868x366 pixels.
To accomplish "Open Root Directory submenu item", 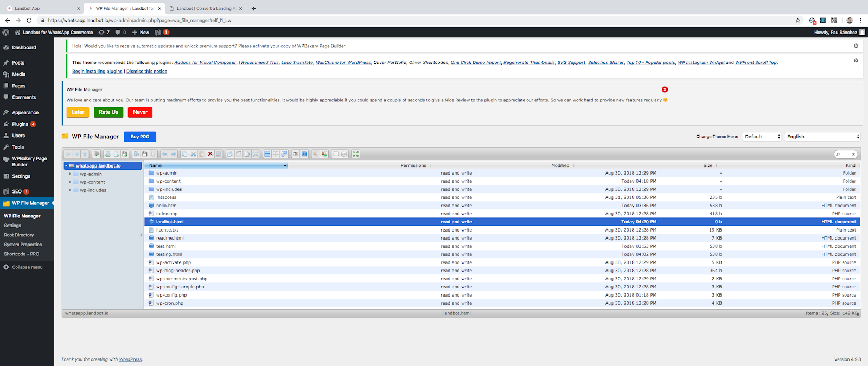I will pyautogui.click(x=19, y=235).
